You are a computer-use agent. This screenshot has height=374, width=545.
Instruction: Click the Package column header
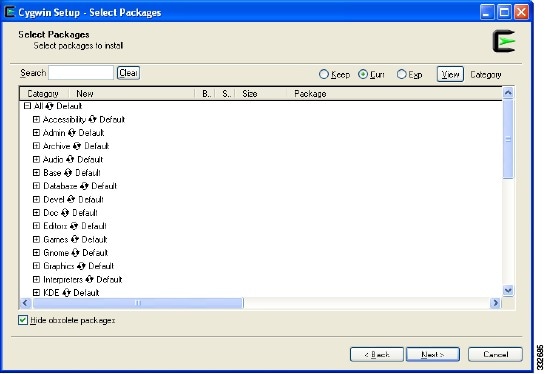tap(394, 94)
